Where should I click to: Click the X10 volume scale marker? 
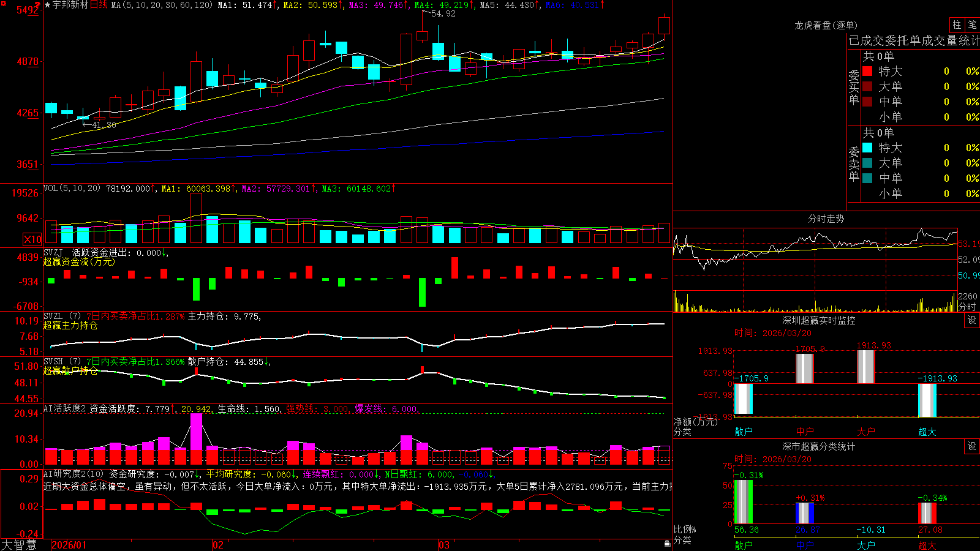tap(32, 239)
